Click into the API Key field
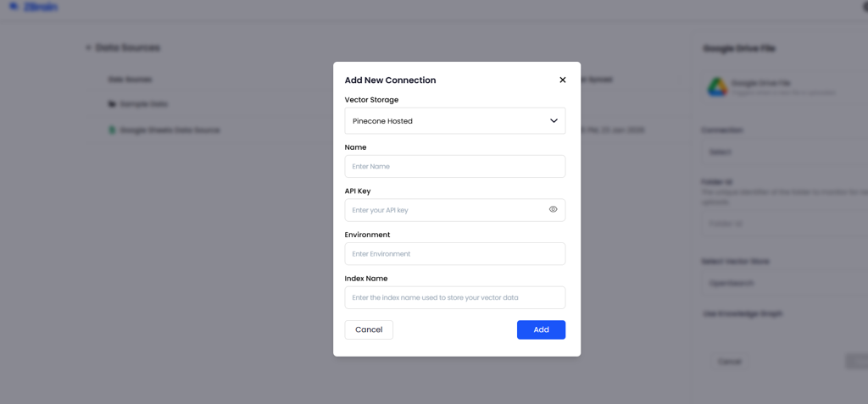 tap(446, 210)
